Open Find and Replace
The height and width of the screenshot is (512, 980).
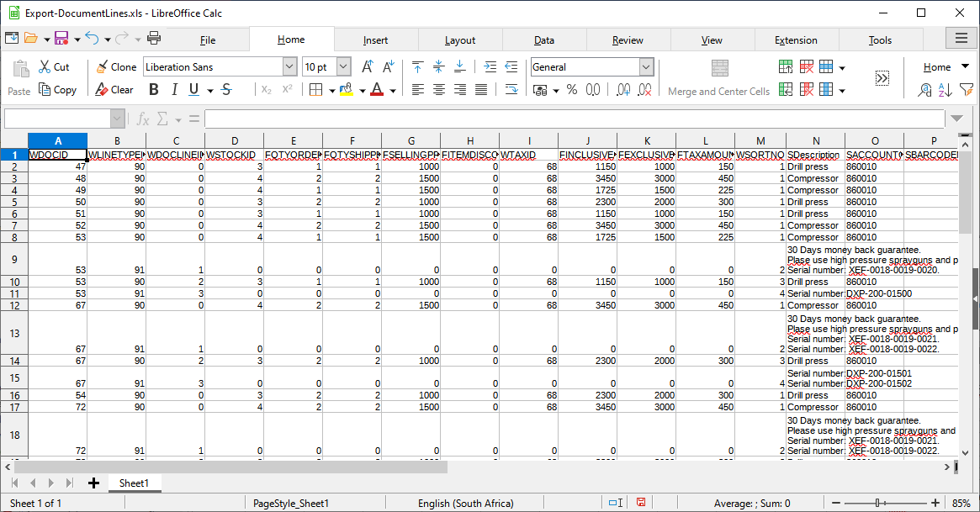click(925, 89)
